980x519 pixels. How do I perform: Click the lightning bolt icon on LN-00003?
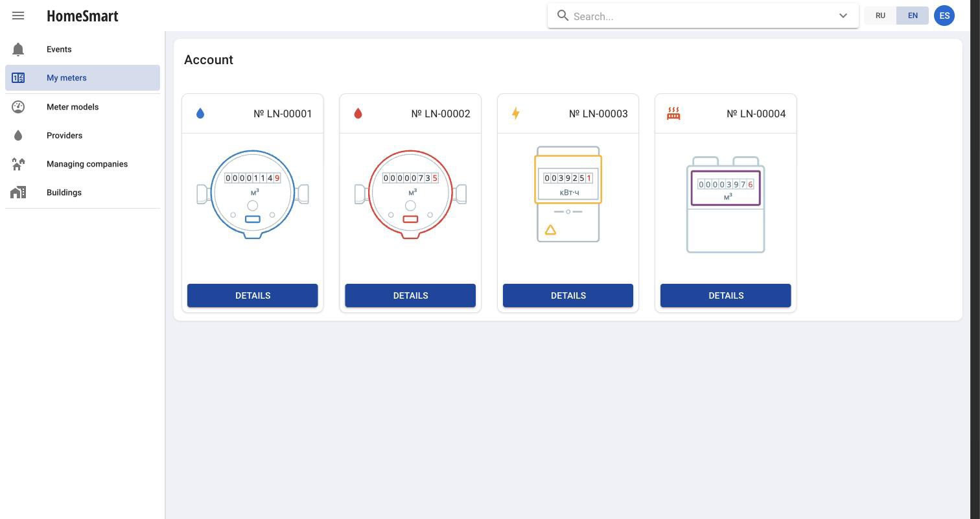click(515, 113)
